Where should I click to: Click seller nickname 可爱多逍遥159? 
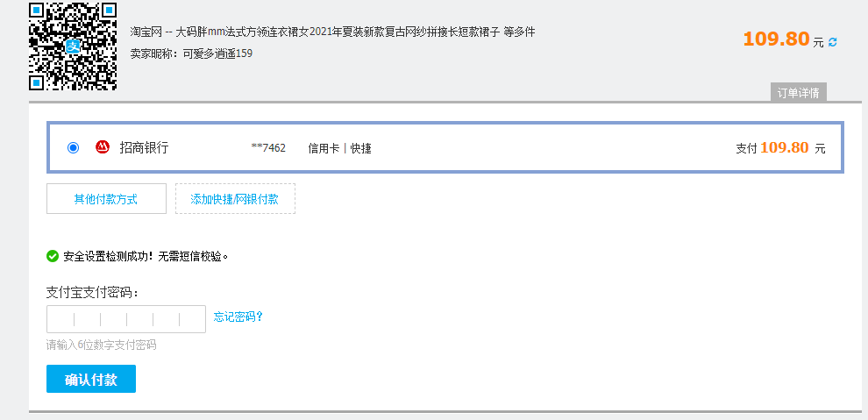(217, 53)
